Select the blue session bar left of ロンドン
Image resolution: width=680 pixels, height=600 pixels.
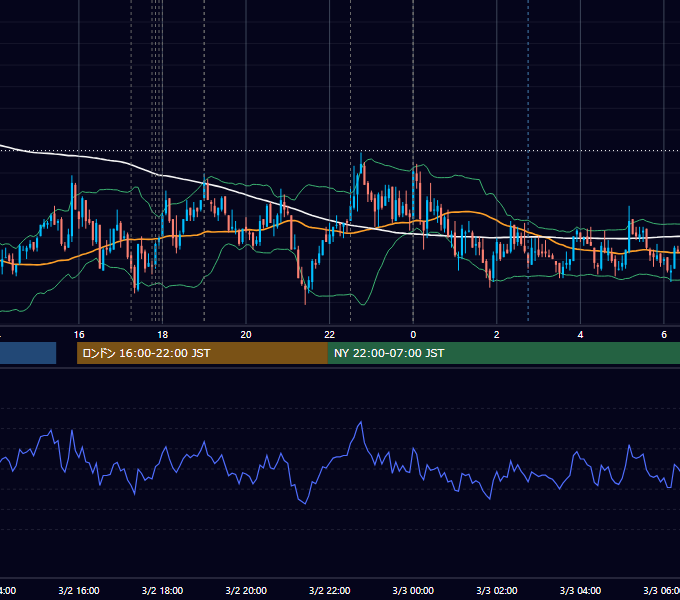(x=28, y=353)
